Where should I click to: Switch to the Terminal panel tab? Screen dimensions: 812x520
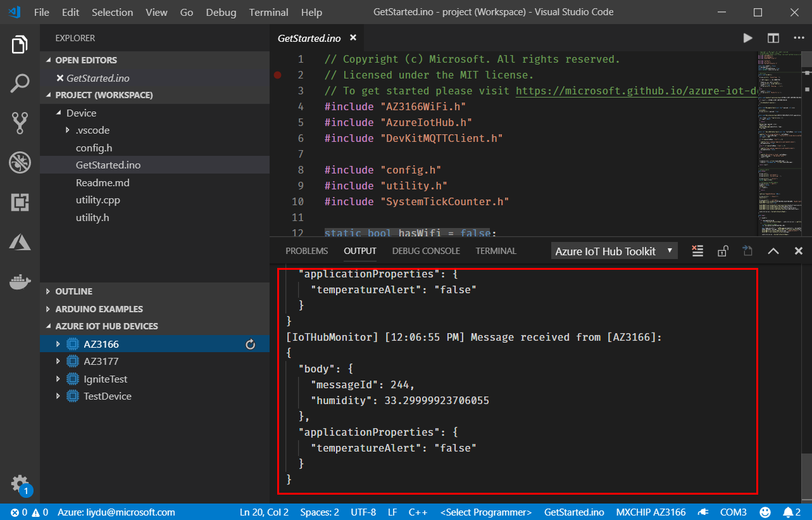point(496,251)
